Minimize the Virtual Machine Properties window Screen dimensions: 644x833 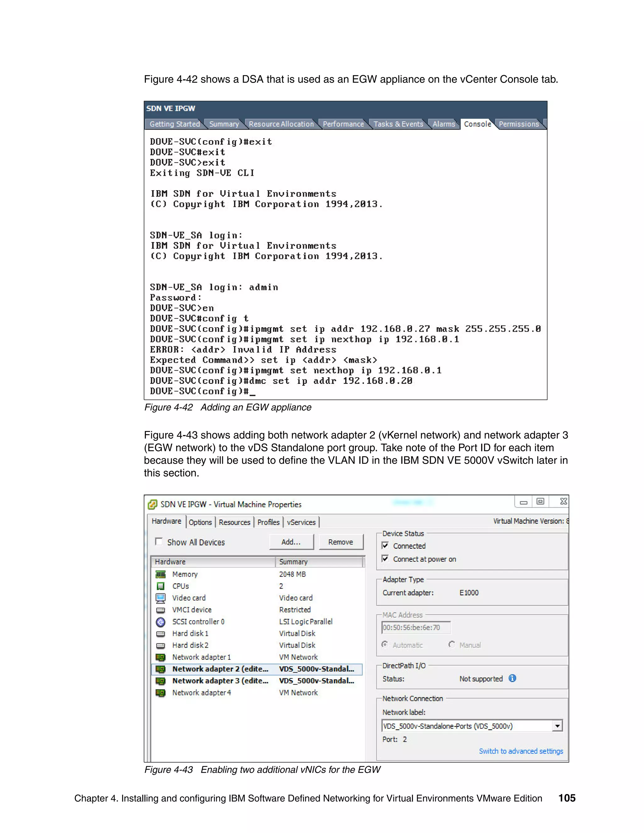[x=524, y=502]
